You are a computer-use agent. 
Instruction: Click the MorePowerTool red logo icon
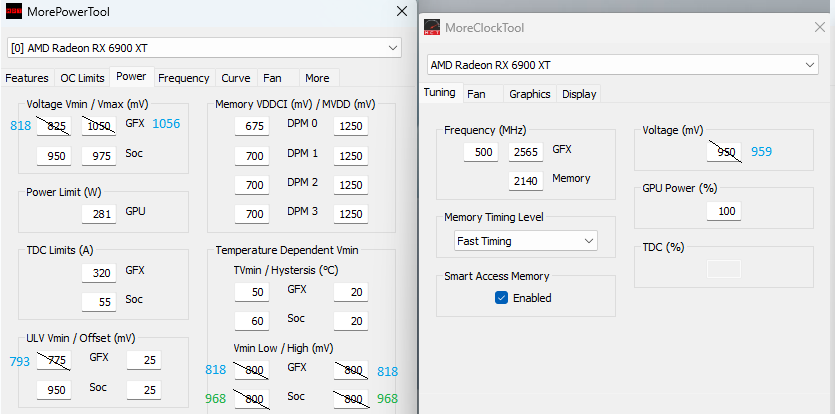[x=14, y=11]
